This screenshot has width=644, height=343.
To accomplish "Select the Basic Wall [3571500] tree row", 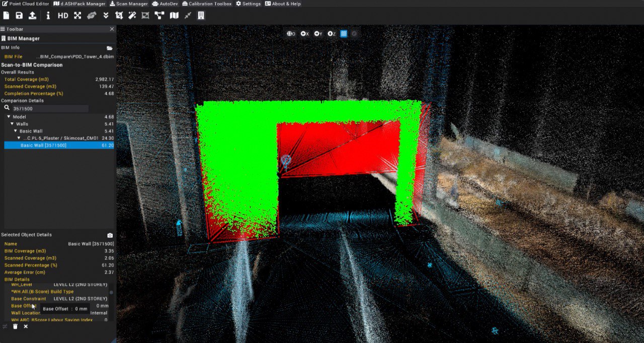I will click(x=59, y=145).
